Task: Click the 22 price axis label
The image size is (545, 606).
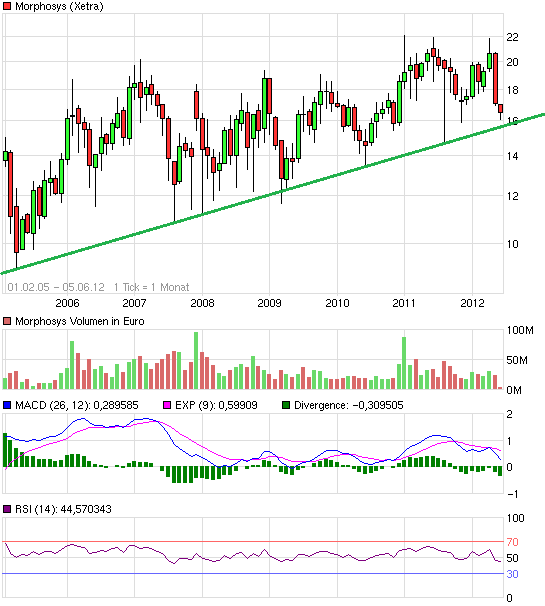Action: [x=512, y=37]
